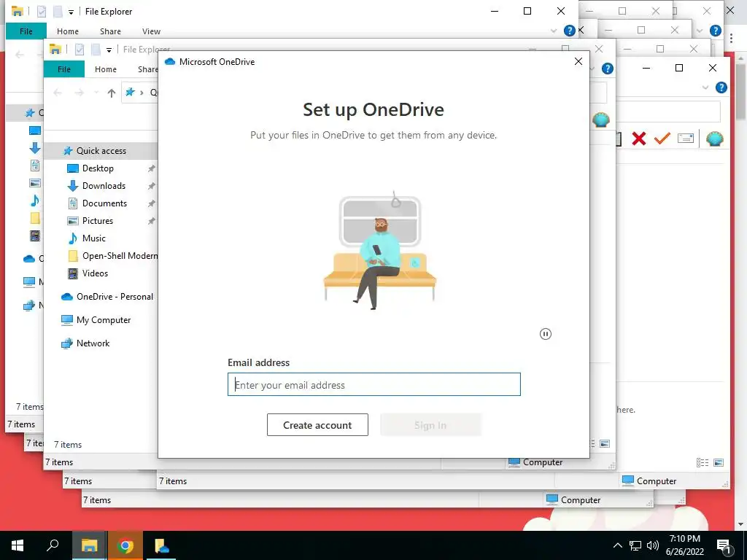Open the View tab in the back File Explorer
The width and height of the screenshot is (747, 560).
[151, 31]
